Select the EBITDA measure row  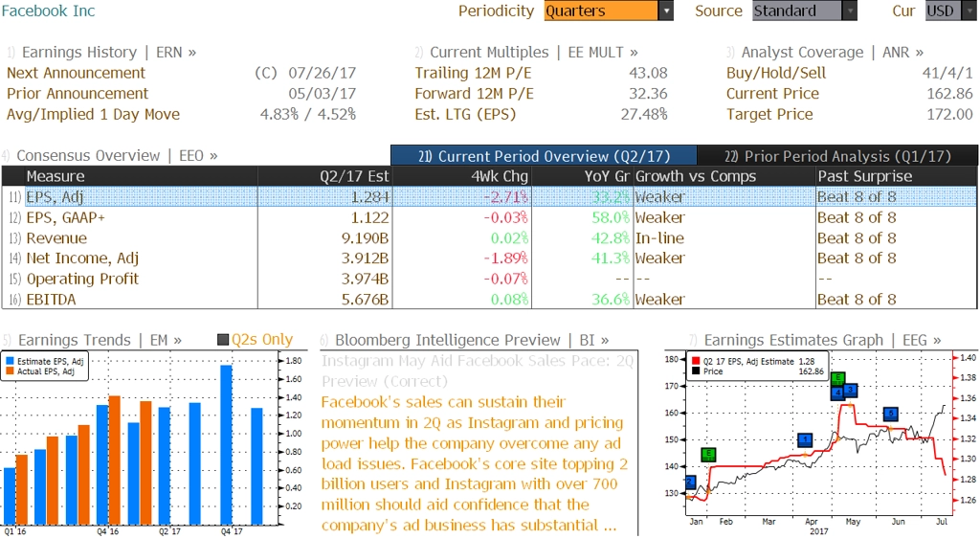(x=489, y=300)
